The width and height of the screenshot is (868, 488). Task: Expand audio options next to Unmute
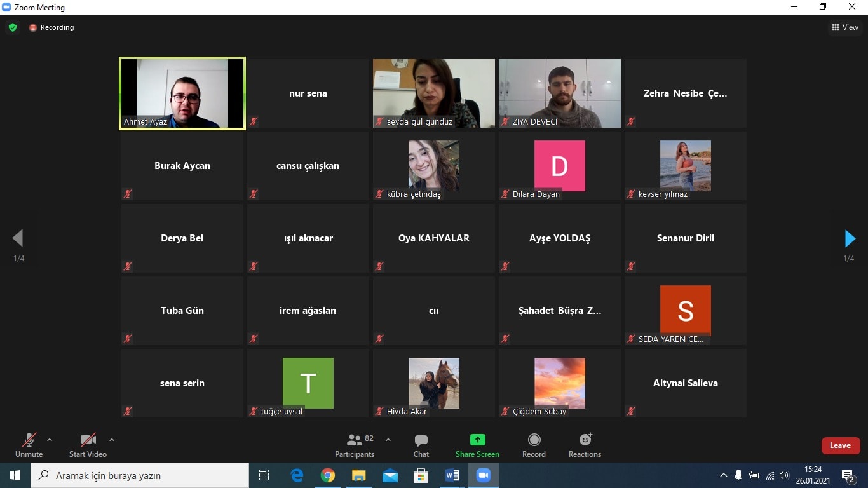[x=50, y=440]
